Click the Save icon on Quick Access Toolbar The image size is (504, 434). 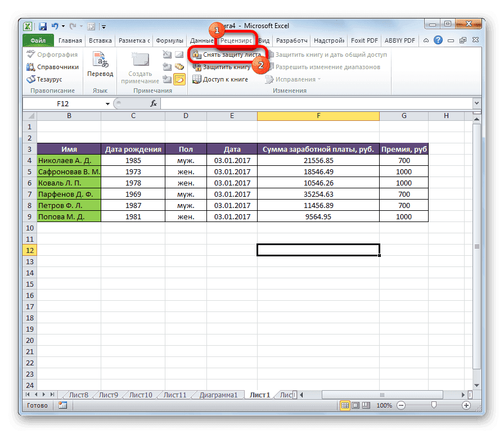[x=42, y=26]
